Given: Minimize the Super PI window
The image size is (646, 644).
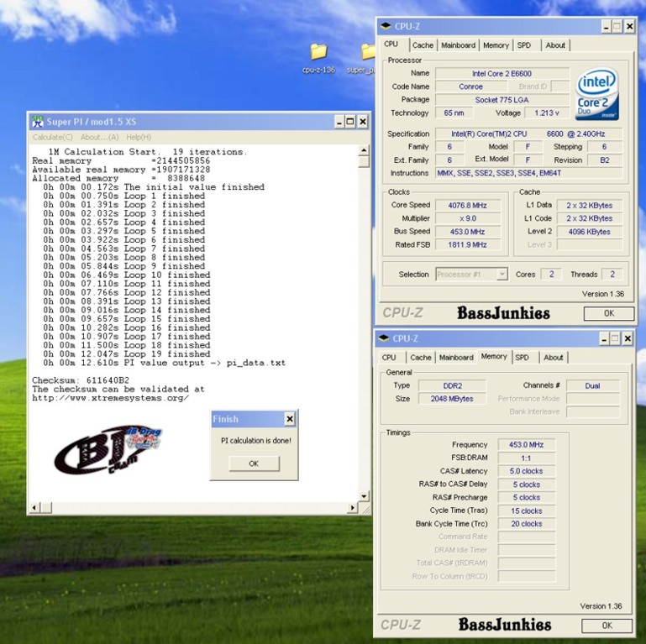Looking at the screenshot, I should click(339, 122).
